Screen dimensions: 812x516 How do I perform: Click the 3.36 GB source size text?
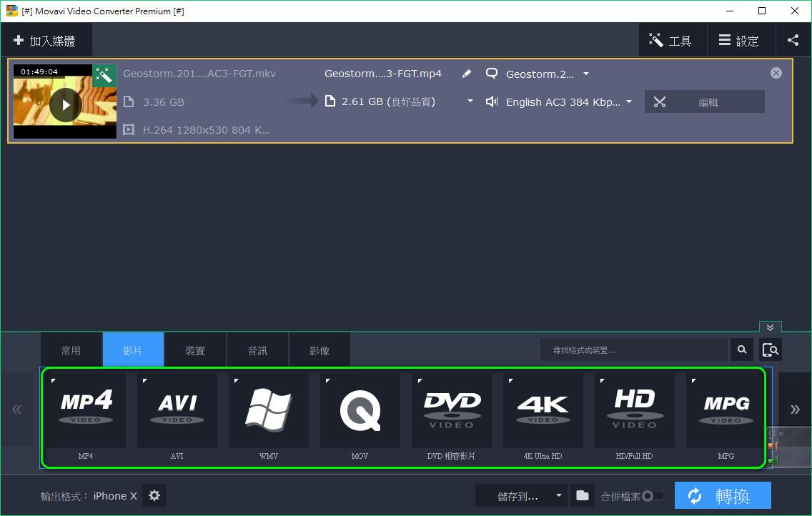(164, 102)
